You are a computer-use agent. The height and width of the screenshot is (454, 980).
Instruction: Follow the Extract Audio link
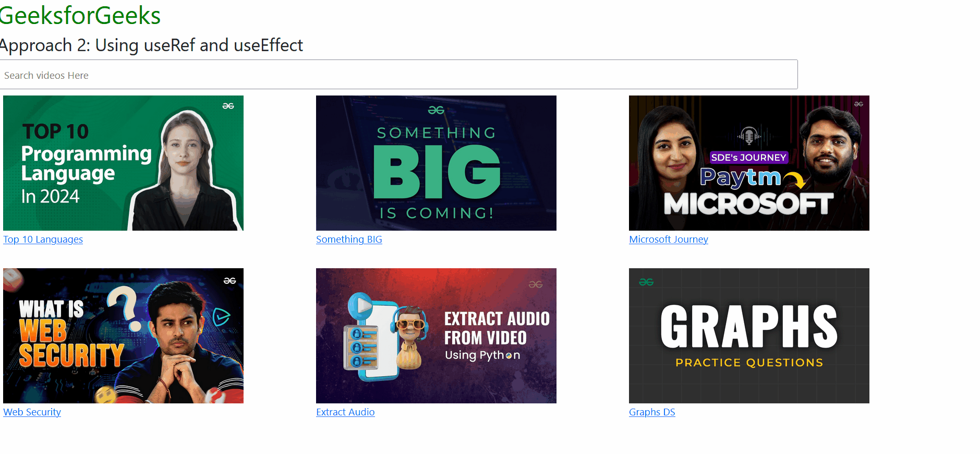(345, 412)
